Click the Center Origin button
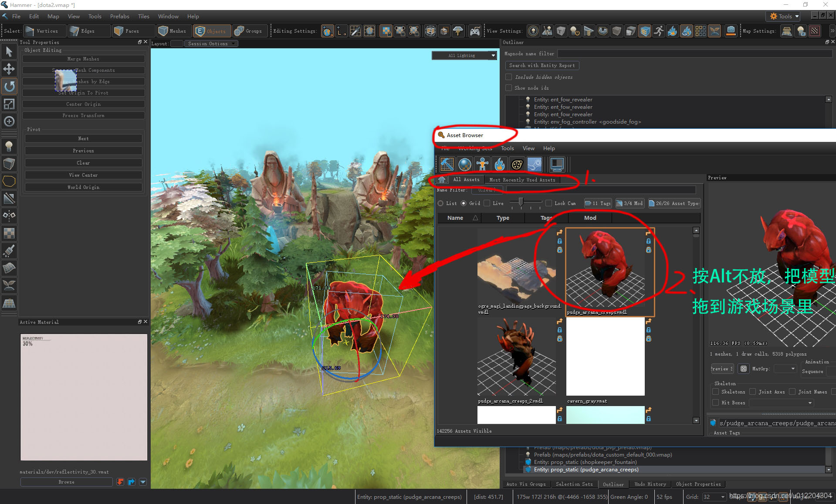This screenshot has width=836, height=504. tap(83, 104)
